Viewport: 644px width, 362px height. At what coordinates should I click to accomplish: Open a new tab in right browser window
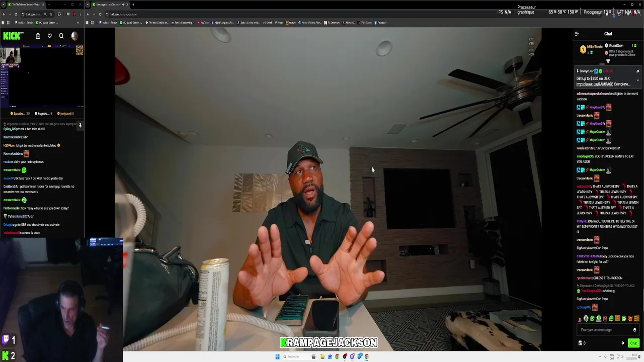pyautogui.click(x=133, y=5)
